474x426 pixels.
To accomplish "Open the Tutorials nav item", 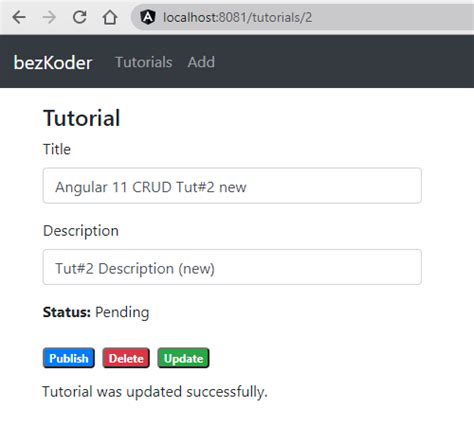I will click(144, 62).
